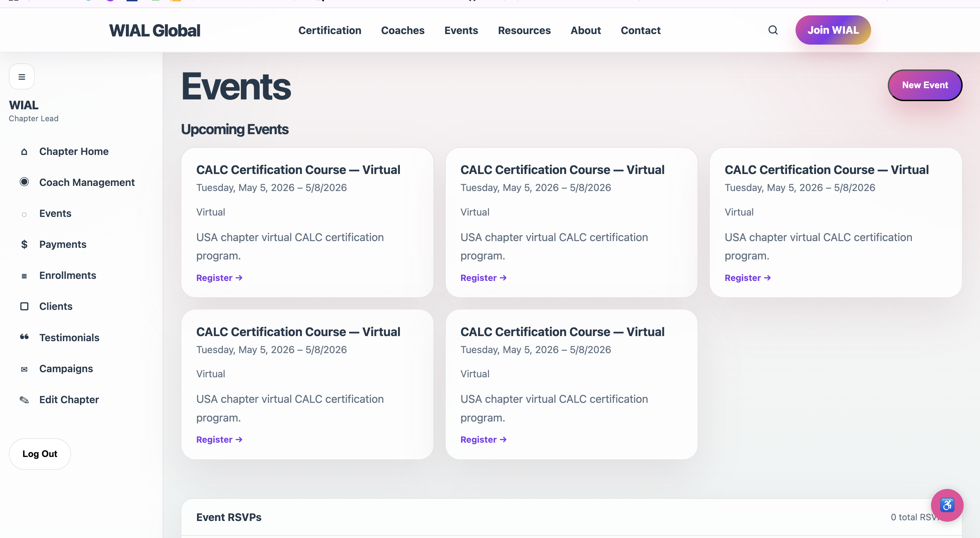The height and width of the screenshot is (538, 980).
Task: Click the Edit Chapter pencil icon
Action: tap(24, 399)
